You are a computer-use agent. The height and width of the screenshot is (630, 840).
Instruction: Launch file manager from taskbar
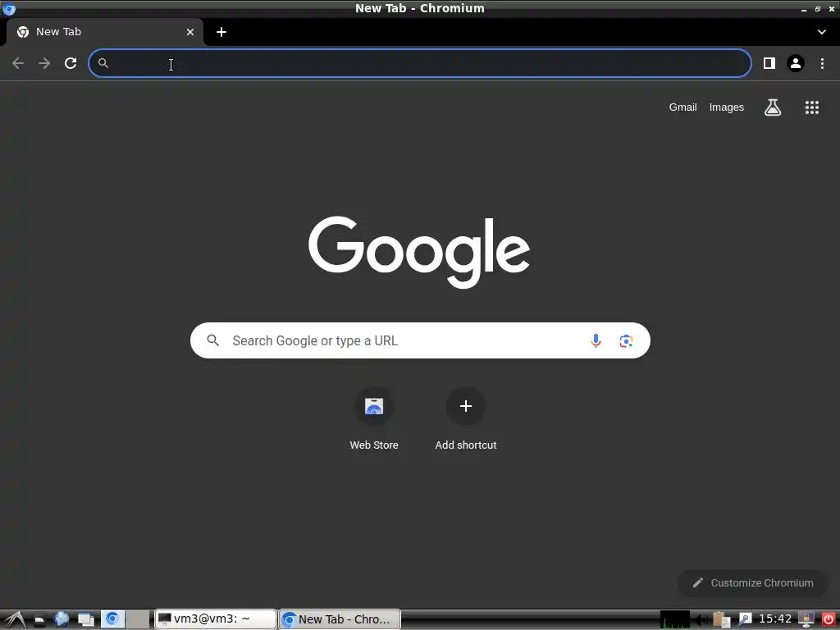(39, 620)
